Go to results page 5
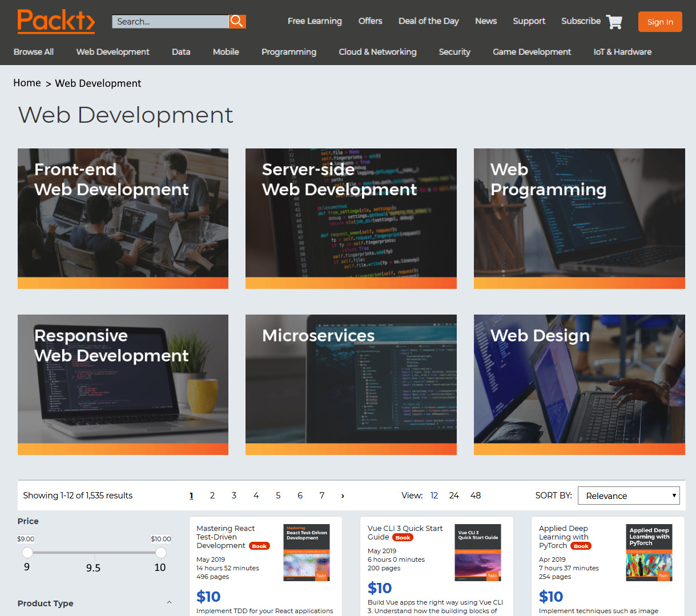696x616 pixels. tap(278, 496)
